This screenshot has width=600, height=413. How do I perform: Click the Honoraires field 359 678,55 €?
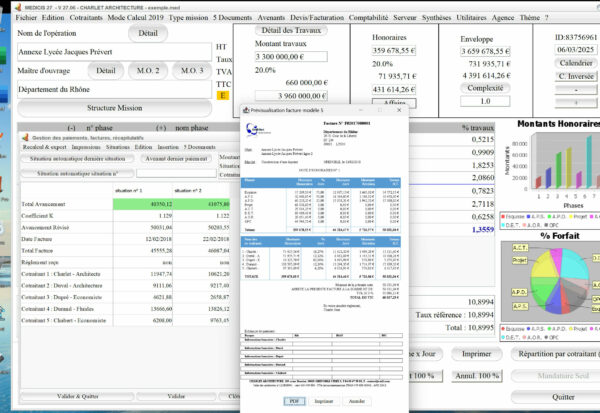coord(394,51)
